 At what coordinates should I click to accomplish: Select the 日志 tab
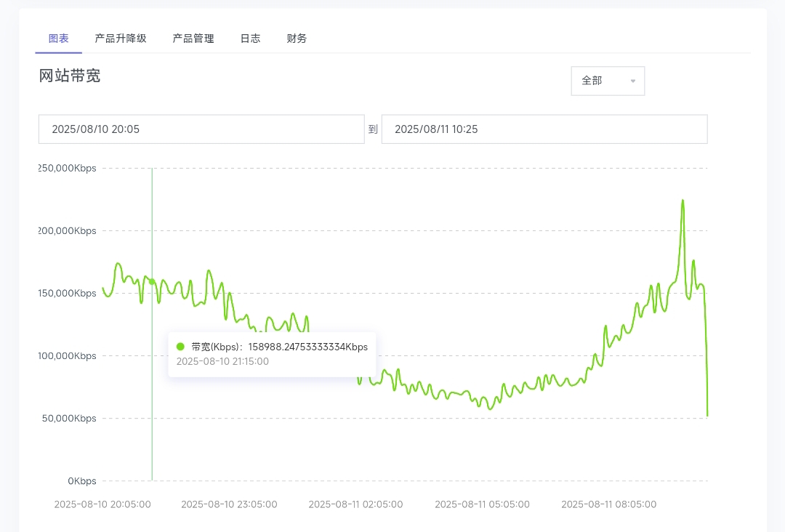tap(250, 39)
